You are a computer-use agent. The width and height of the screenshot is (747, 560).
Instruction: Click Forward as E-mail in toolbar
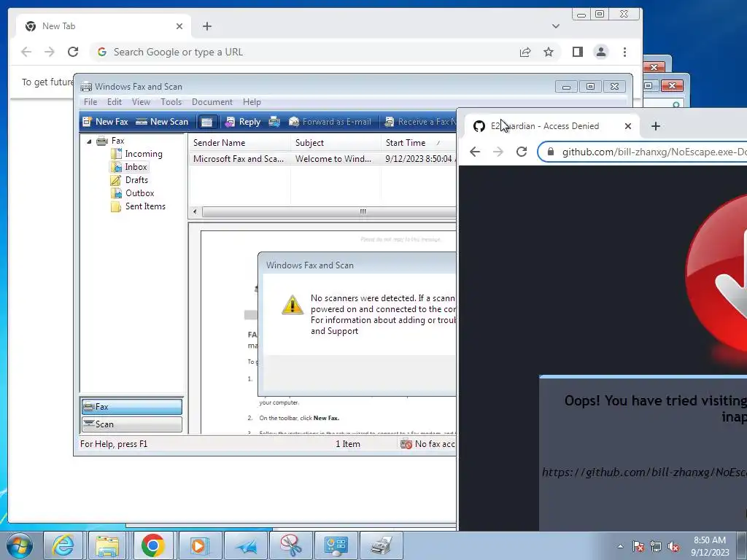(330, 122)
